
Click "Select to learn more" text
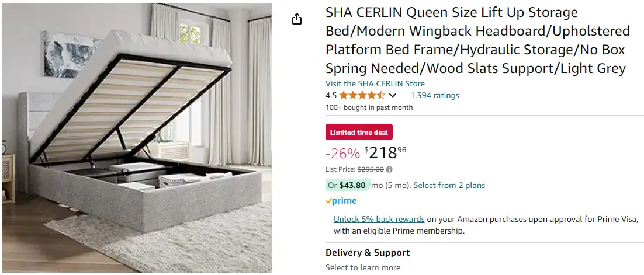tap(362, 267)
